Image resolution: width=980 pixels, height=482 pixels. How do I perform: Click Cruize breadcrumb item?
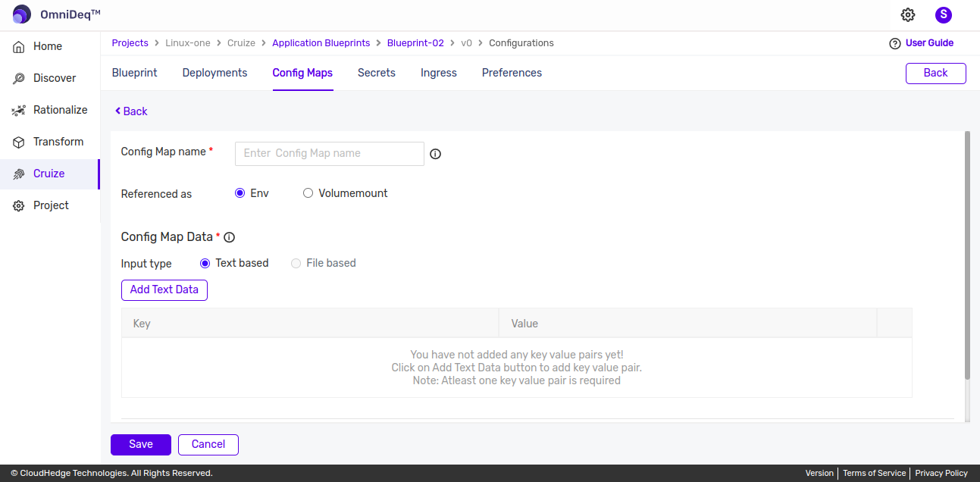[241, 43]
